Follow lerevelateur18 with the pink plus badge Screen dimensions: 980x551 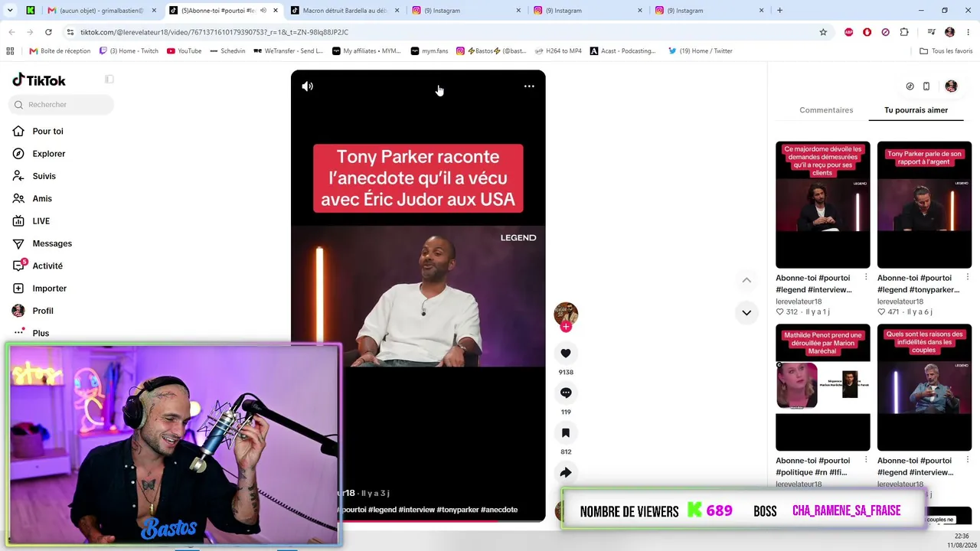coord(566,327)
